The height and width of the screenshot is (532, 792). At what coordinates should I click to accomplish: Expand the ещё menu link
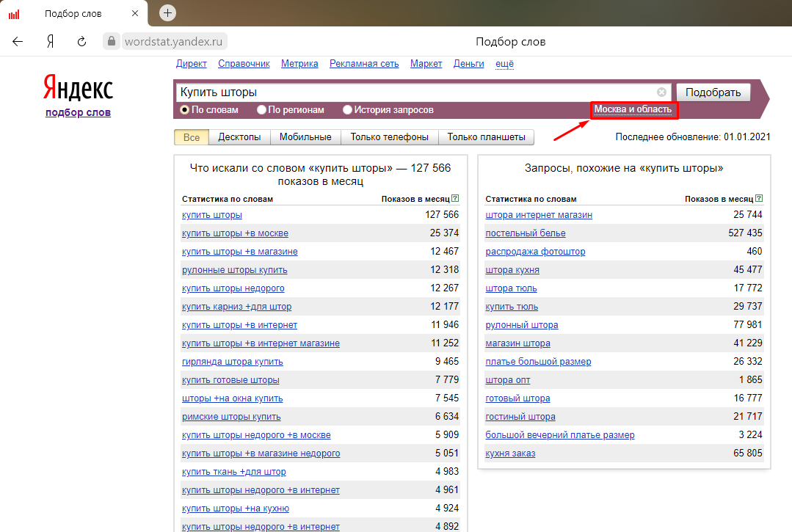pos(504,64)
